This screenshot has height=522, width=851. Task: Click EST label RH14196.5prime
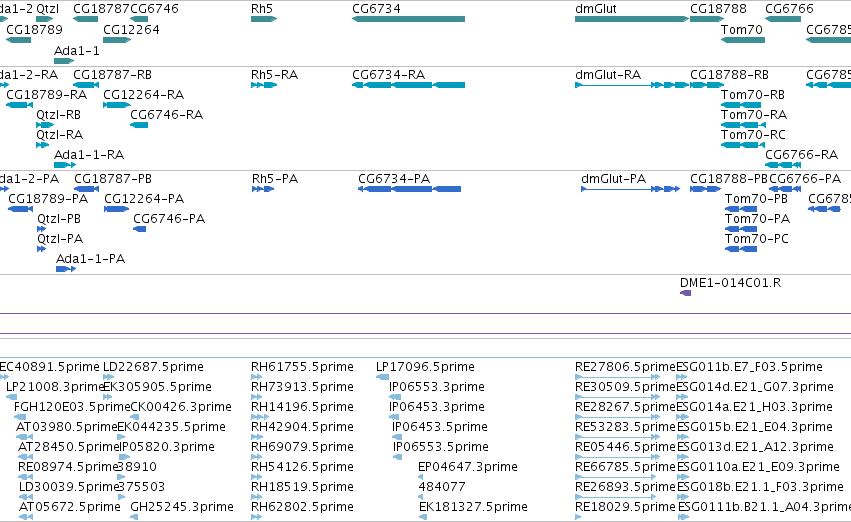pos(302,408)
